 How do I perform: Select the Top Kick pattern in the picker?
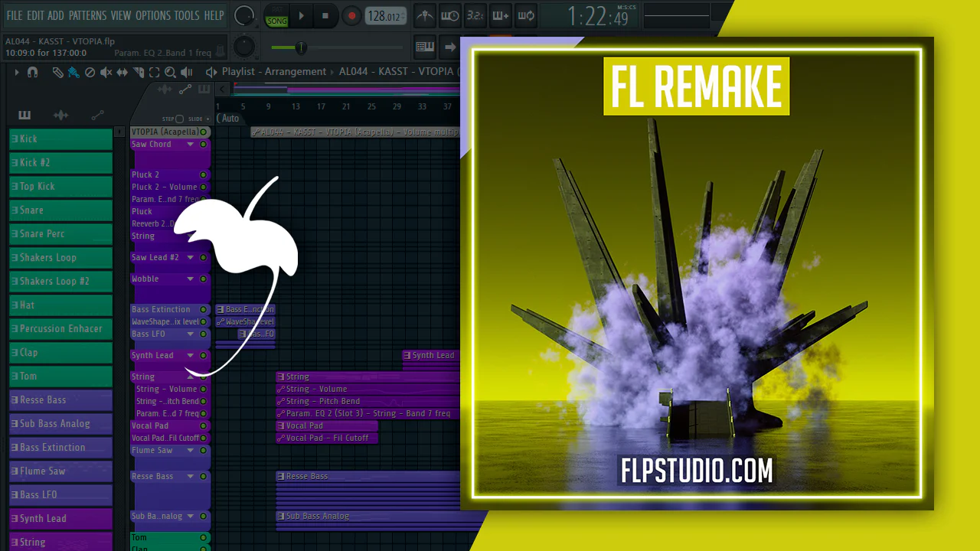tap(60, 187)
